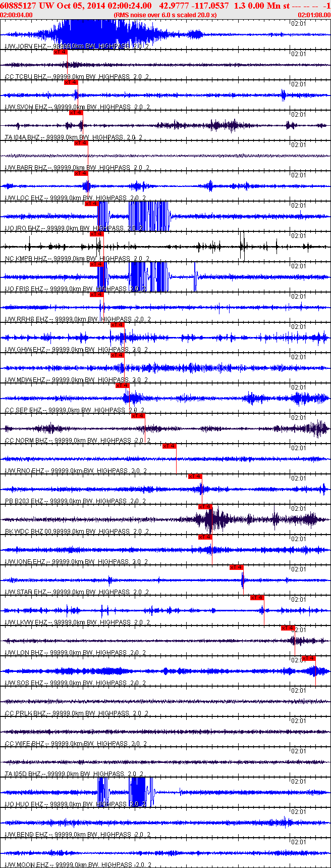
Task: Select the TA.I04A BHZ station label
Action: (22, 137)
